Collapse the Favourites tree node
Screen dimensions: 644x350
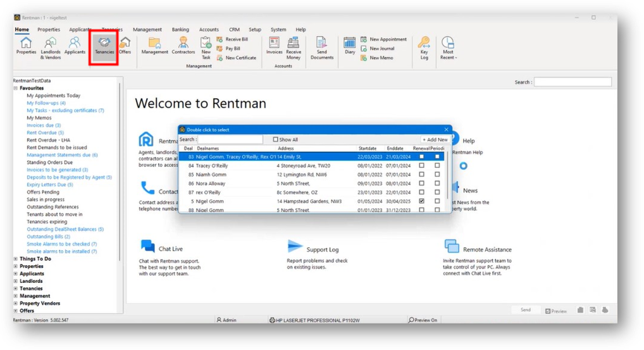[x=16, y=89]
